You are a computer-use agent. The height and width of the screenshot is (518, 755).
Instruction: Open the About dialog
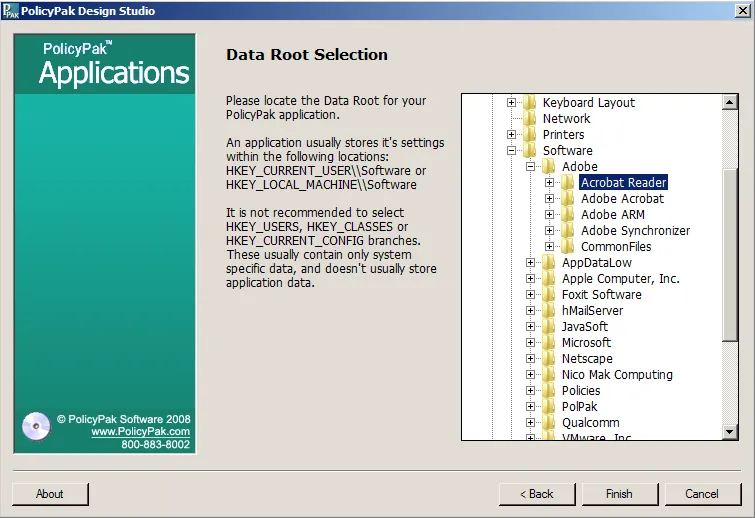[50, 494]
